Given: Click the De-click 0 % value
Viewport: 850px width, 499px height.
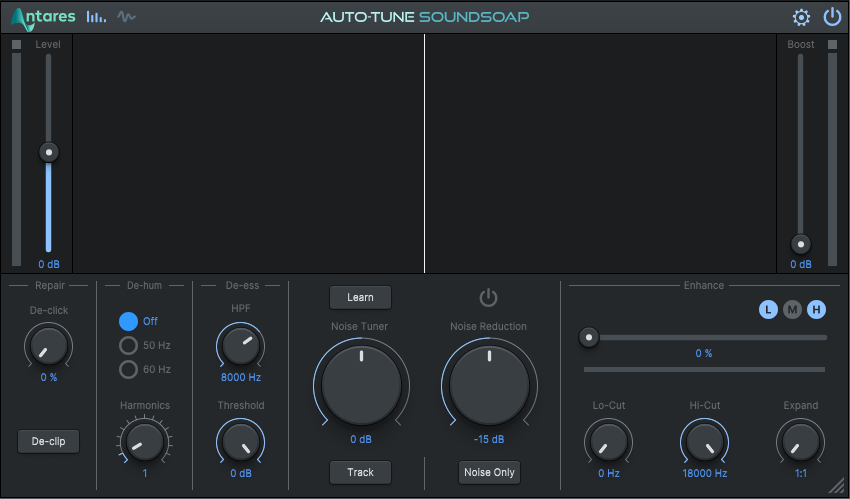Looking at the screenshot, I should (x=49, y=378).
